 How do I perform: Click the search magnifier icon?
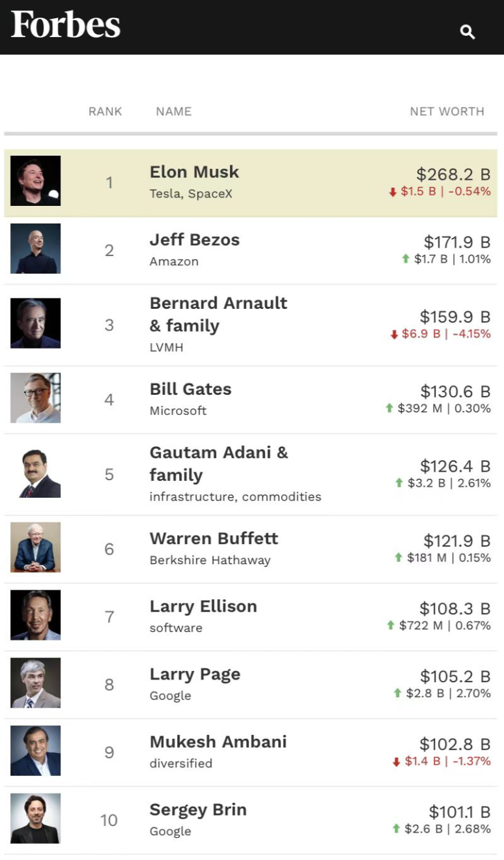468,31
